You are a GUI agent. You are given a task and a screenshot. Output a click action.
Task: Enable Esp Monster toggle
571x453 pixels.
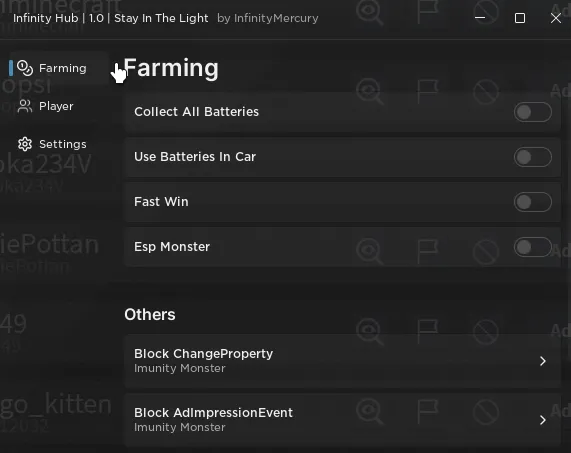click(533, 247)
